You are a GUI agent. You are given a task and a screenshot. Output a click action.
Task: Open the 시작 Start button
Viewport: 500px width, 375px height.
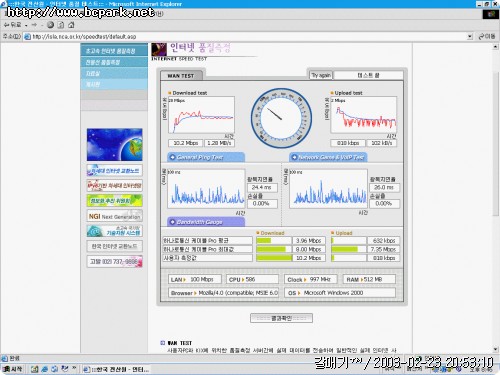12,369
